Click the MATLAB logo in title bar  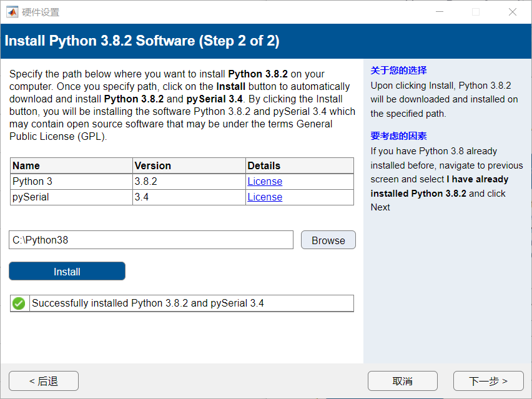(x=12, y=12)
